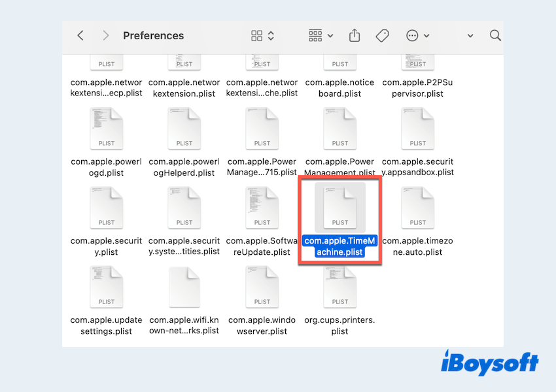This screenshot has width=556, height=392.
Task: Open the Share toolbar button
Action: point(355,36)
